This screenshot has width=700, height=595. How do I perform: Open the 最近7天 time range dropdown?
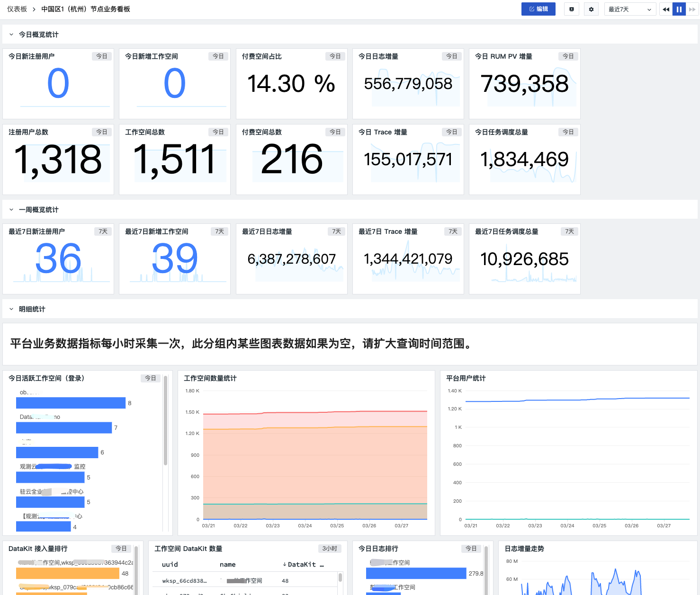pyautogui.click(x=630, y=9)
